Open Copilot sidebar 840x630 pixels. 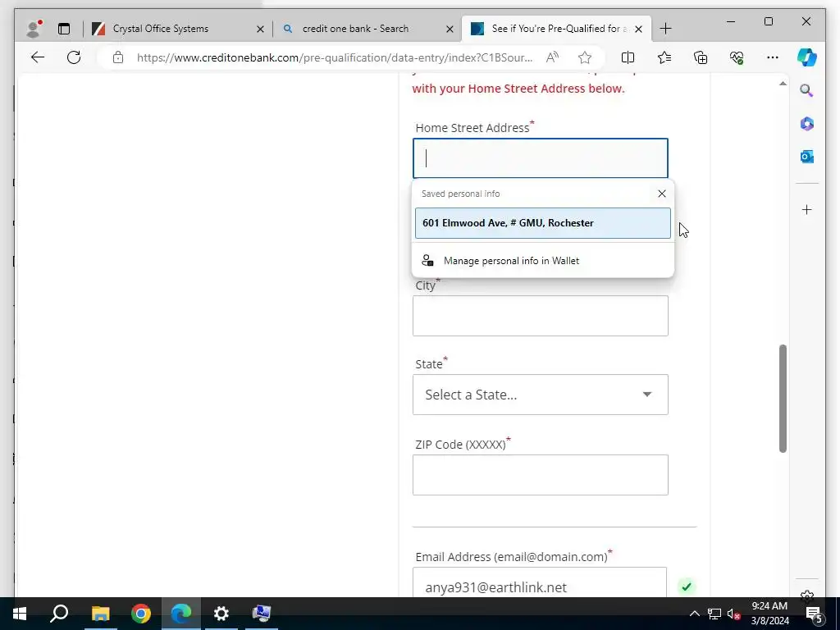[x=807, y=57]
